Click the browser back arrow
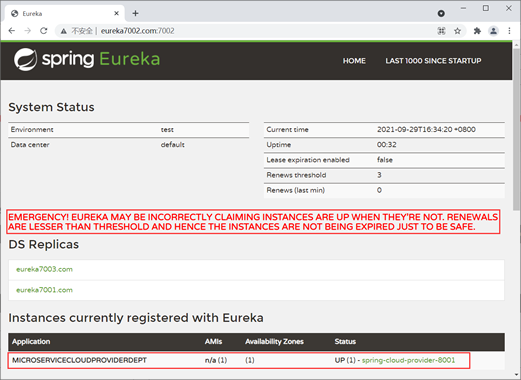This screenshot has height=380, width=521. [x=12, y=31]
